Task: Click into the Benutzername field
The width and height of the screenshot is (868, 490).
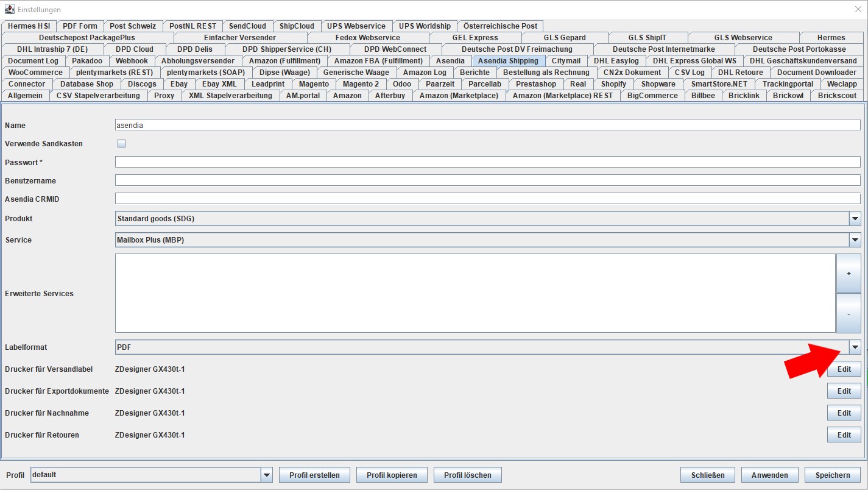Action: pyautogui.click(x=488, y=181)
